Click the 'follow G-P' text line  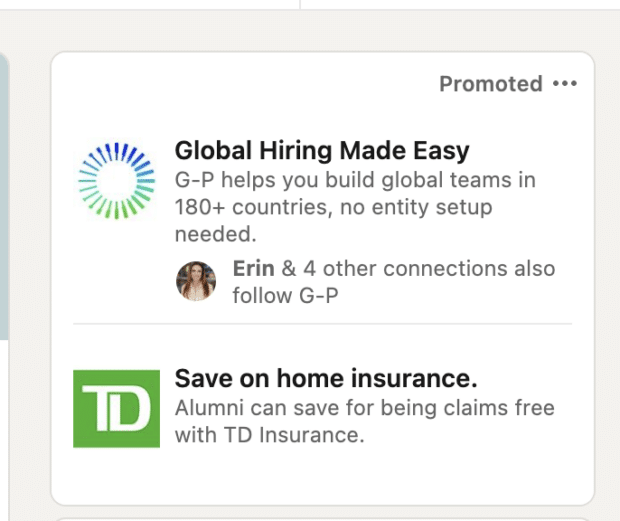click(285, 295)
